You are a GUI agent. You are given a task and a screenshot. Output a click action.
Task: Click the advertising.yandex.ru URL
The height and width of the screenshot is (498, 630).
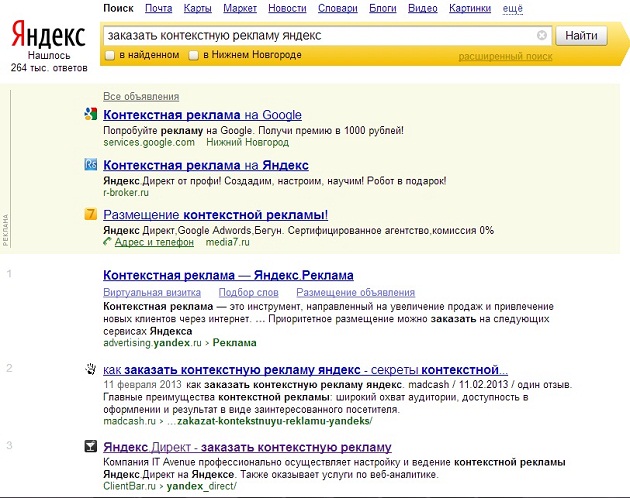[x=152, y=343]
